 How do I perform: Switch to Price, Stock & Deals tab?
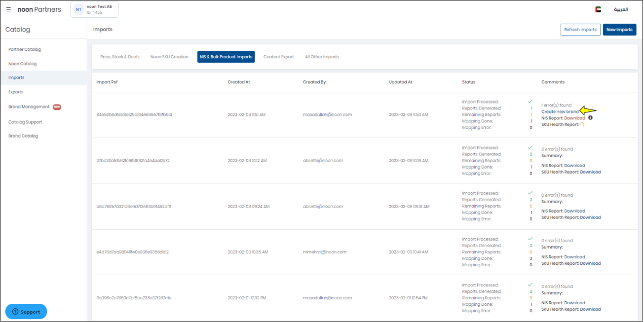pyautogui.click(x=120, y=57)
